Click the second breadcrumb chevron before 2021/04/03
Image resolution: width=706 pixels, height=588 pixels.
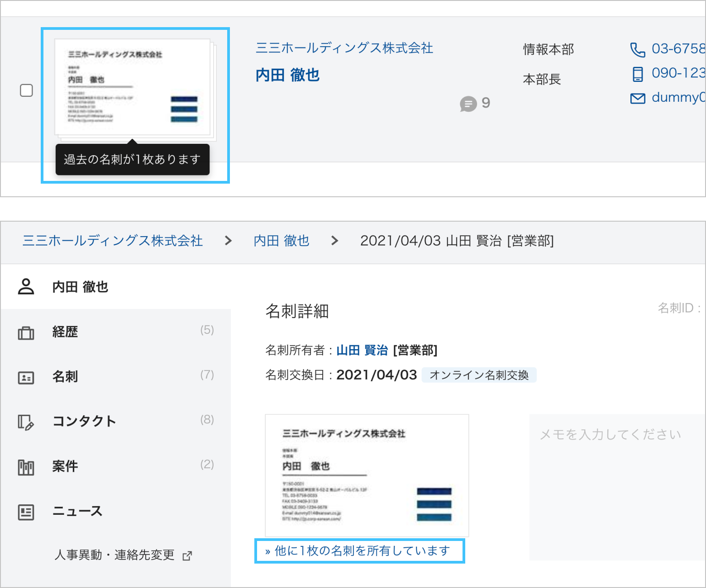coord(335,241)
